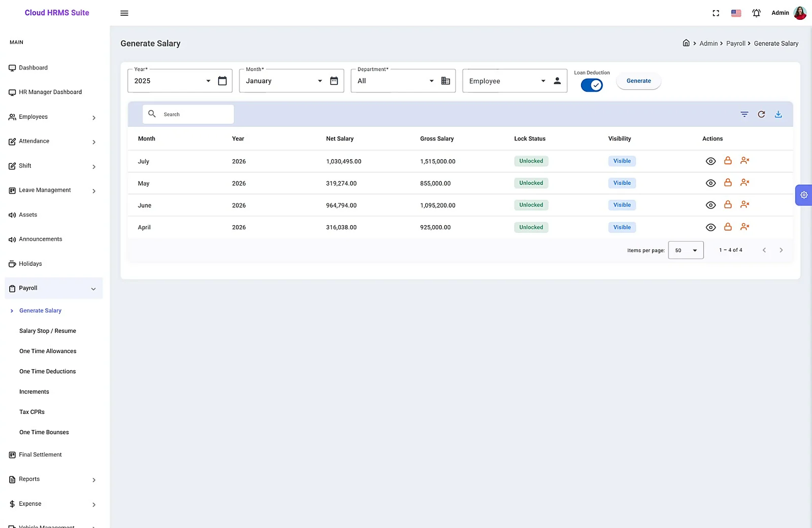Refresh the salary table
This screenshot has width=812, height=528.
click(761, 115)
